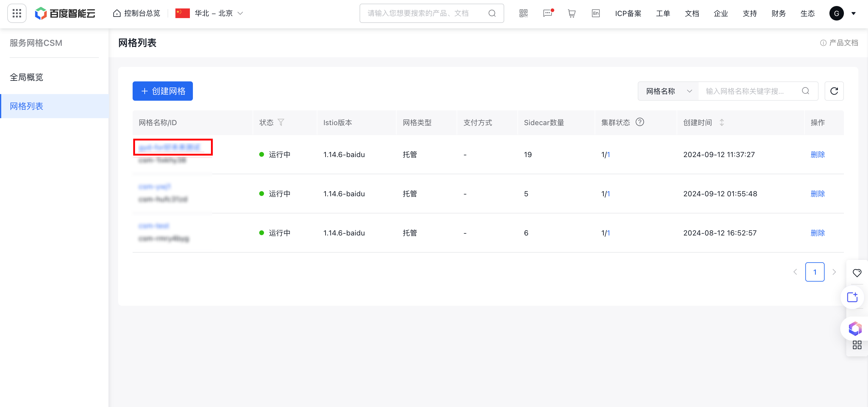Open the 文档 header menu
Image resolution: width=868 pixels, height=407 pixels.
click(692, 14)
